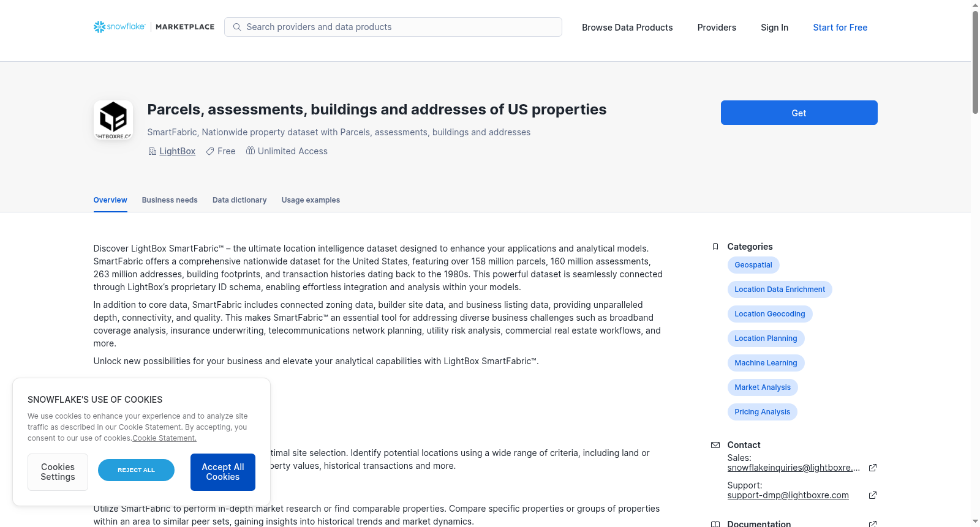This screenshot has width=980, height=527.
Task: Click the Snowflake logo
Action: point(119,27)
